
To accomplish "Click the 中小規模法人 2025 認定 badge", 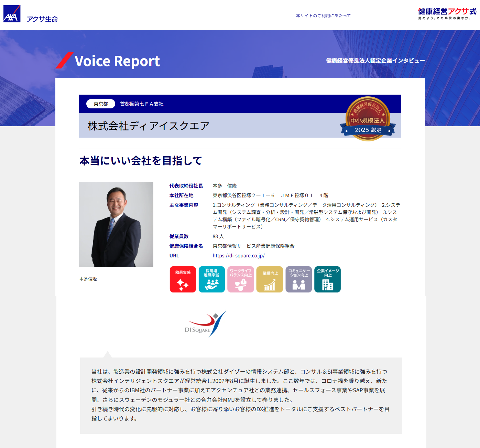I will click(x=368, y=119).
